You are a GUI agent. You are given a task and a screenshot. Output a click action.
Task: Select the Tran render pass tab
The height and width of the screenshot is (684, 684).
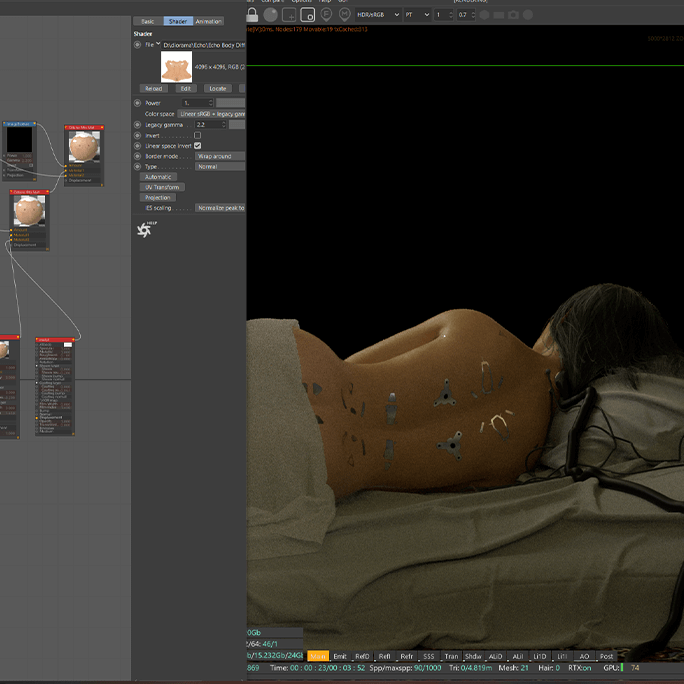[451, 656]
